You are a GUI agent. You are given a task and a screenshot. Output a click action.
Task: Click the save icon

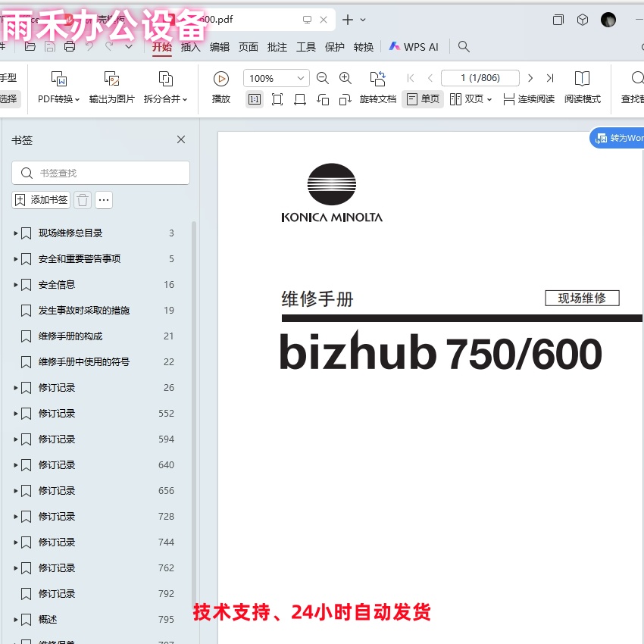coord(50,46)
